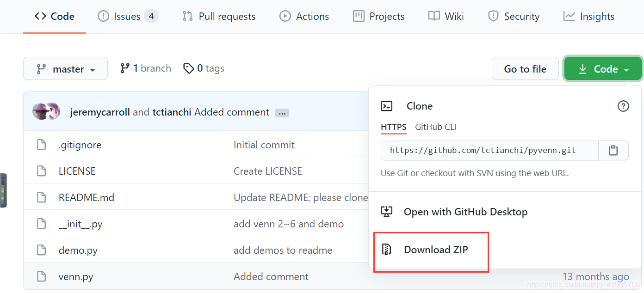Open the .gitignore file
The image size is (644, 293).
pos(80,145)
